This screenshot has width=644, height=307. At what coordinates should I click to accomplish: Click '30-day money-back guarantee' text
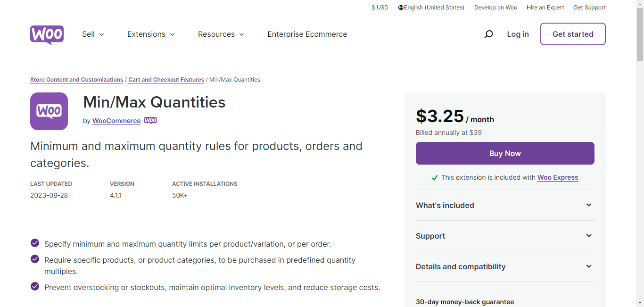click(x=465, y=302)
